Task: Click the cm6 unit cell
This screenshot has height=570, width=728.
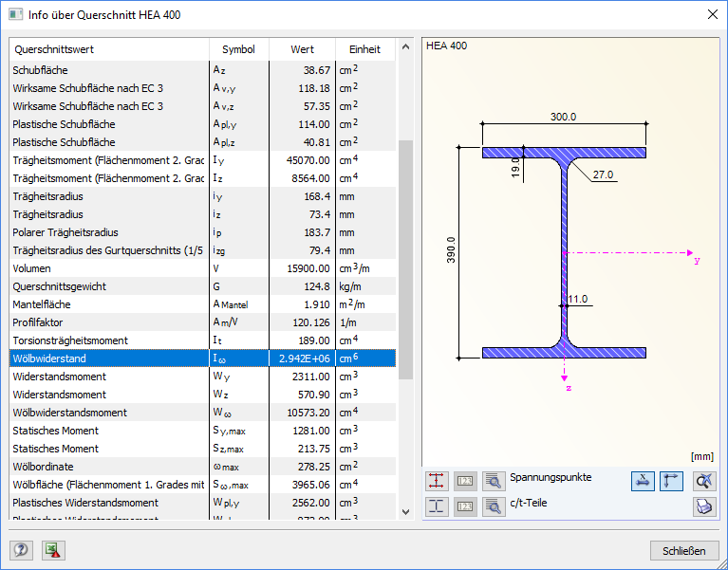Action: tap(365, 359)
